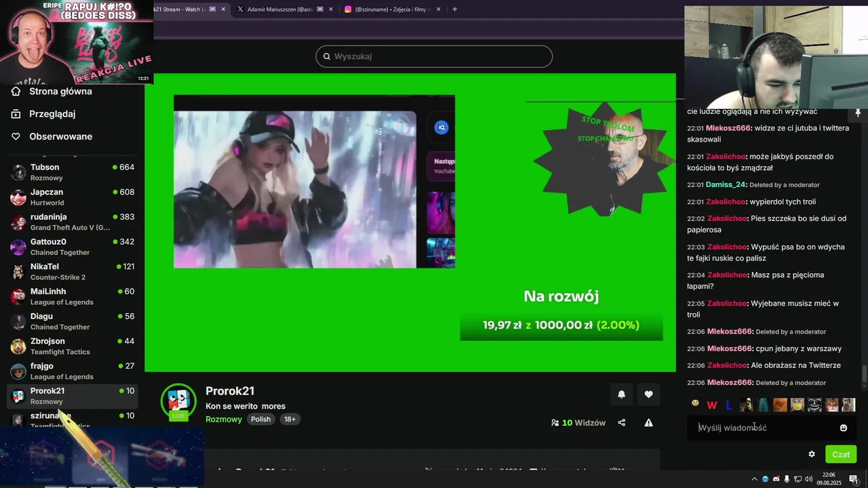Click Japczan's avatar icon in sidebar

pos(18,197)
